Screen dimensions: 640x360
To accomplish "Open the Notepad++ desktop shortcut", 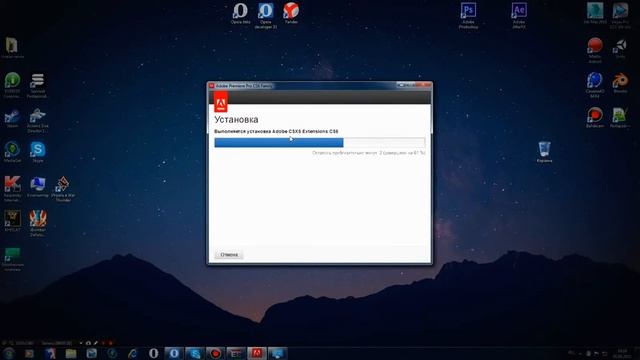I will click(620, 118).
